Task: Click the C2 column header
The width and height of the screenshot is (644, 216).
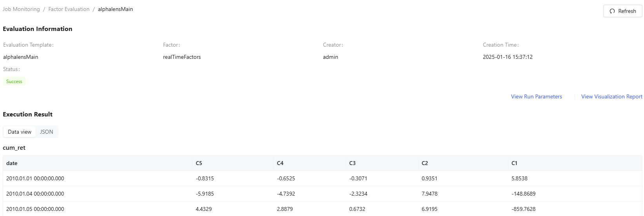Action: click(425, 163)
